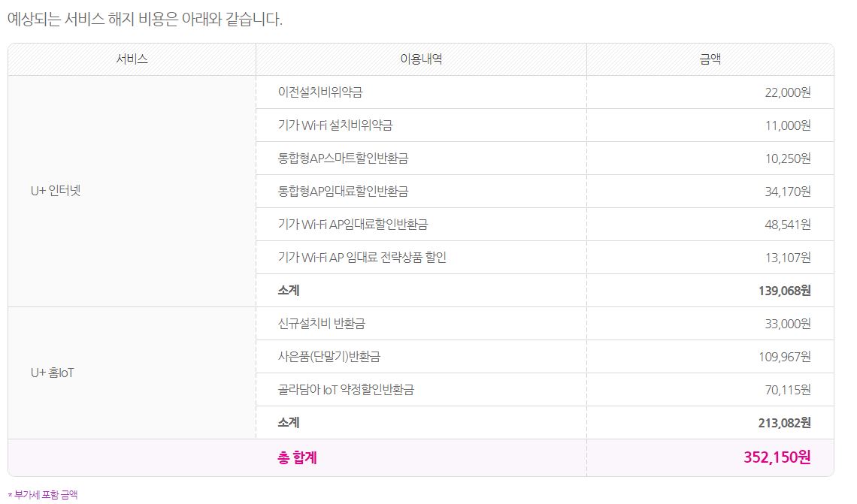Click the 서비스 column header

coord(132,59)
